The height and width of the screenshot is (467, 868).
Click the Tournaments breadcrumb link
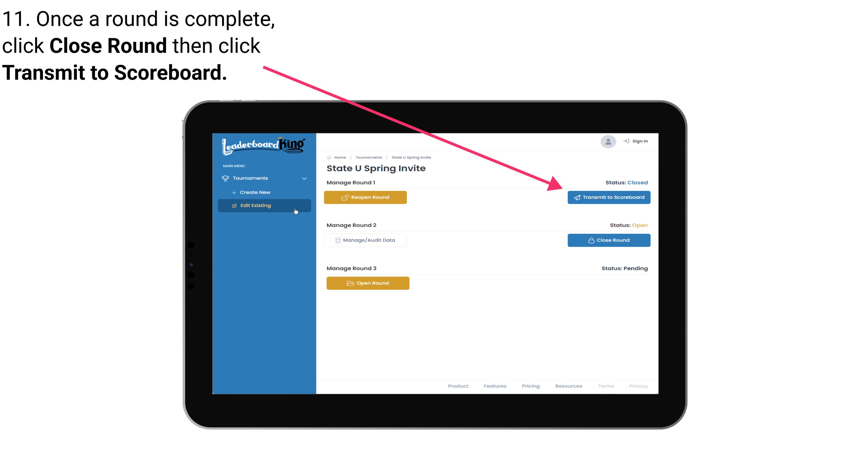point(368,157)
